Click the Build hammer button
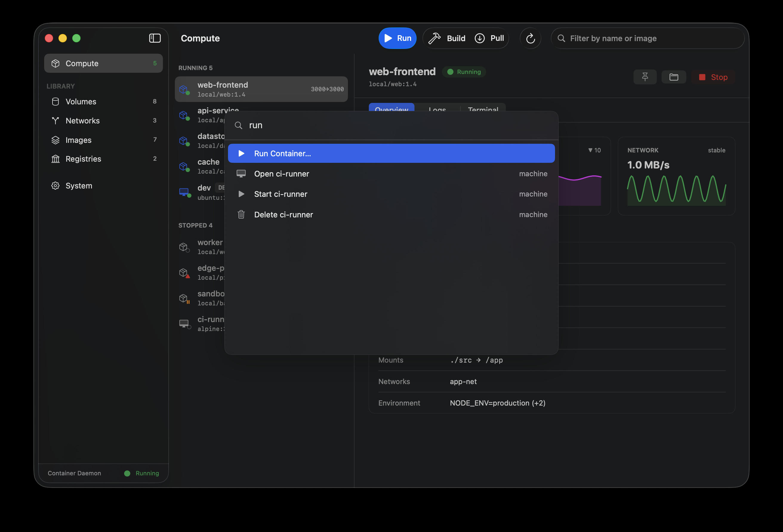This screenshot has width=783, height=532. tap(447, 38)
